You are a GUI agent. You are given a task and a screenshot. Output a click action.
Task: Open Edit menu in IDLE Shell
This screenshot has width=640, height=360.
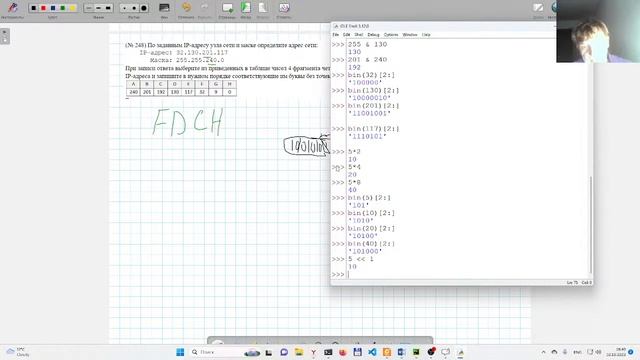(347, 35)
